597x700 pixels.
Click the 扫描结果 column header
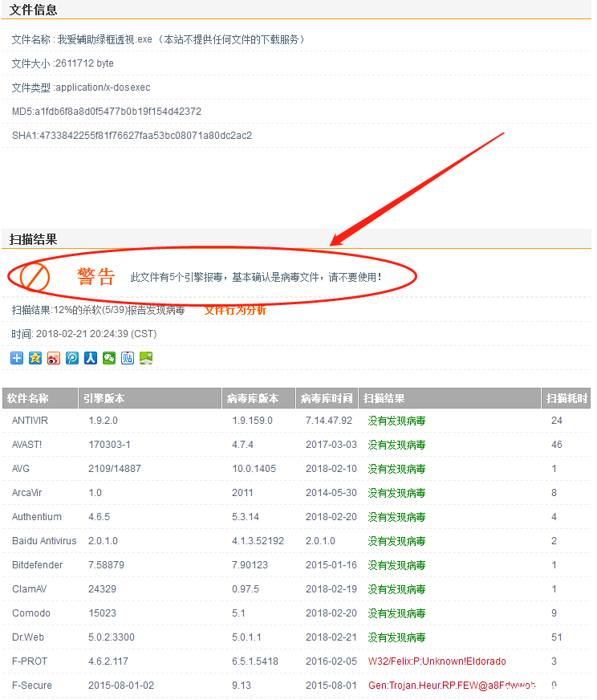click(x=450, y=398)
